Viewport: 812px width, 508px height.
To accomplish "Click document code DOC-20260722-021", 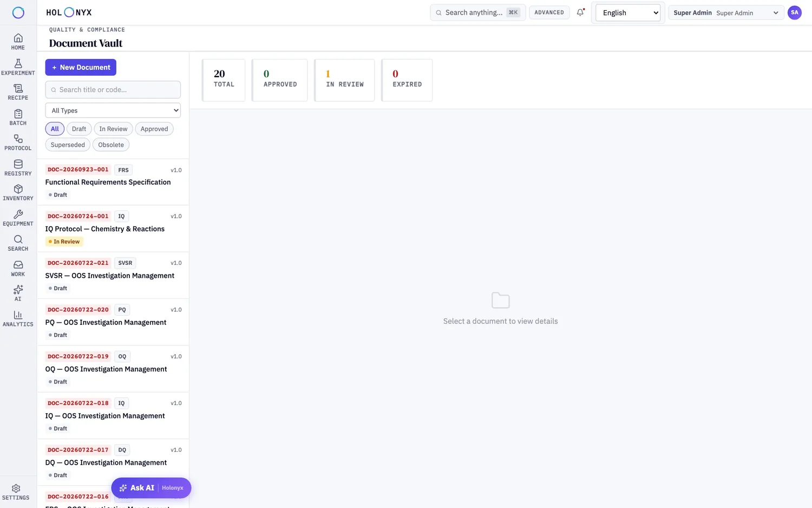I will [x=78, y=263].
